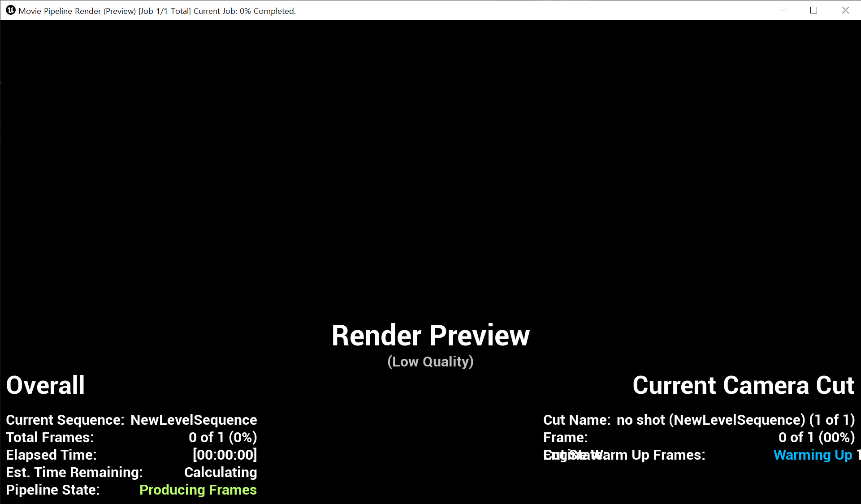Click the Unreal Engine logo icon
The width and height of the screenshot is (861, 504).
click(x=11, y=10)
